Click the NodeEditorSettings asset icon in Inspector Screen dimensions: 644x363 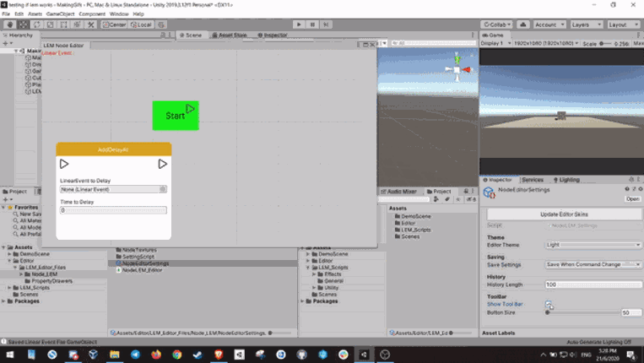pos(490,192)
